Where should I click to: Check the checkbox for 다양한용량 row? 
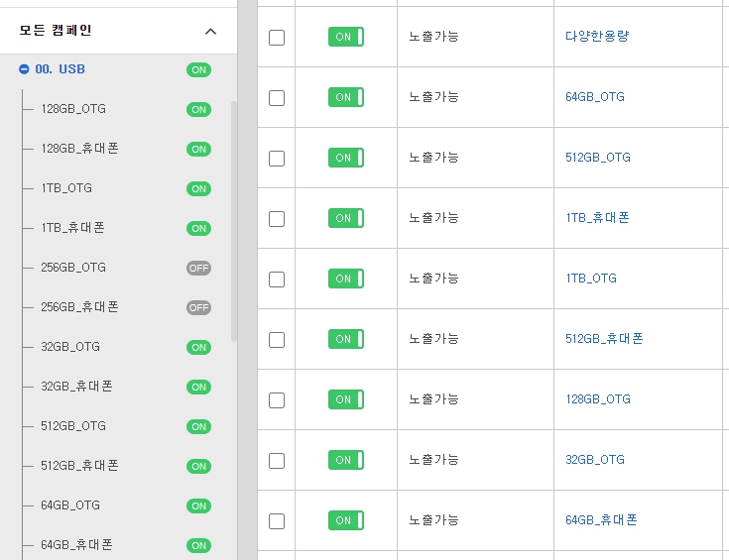(277, 38)
